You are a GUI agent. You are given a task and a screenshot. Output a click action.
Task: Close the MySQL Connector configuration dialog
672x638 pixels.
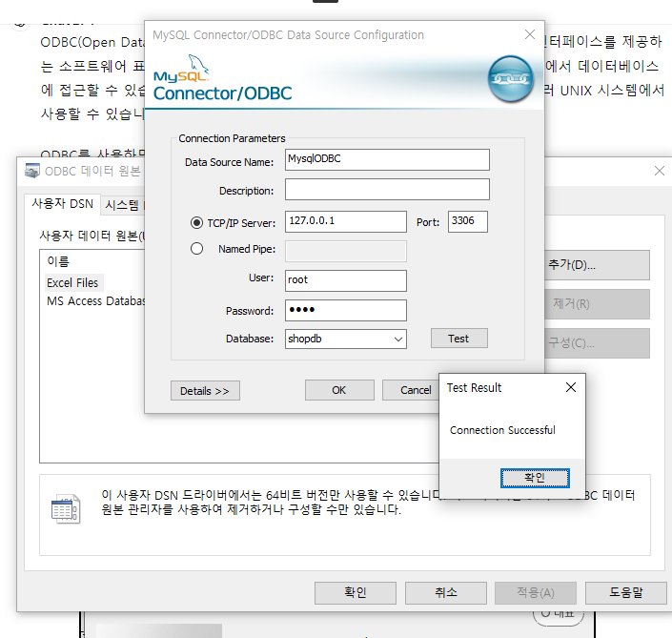tap(530, 34)
